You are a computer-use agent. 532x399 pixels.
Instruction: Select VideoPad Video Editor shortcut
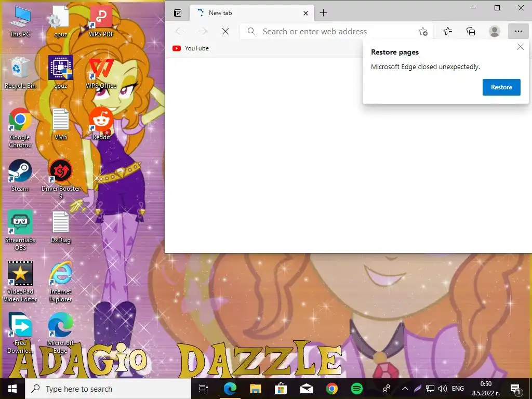pos(20,282)
